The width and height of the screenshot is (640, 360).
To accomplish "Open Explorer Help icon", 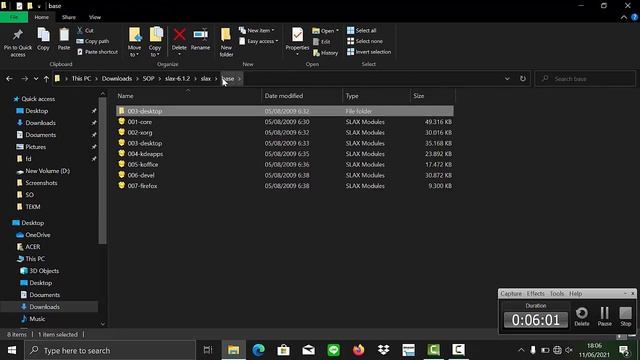I will tap(634, 17).
